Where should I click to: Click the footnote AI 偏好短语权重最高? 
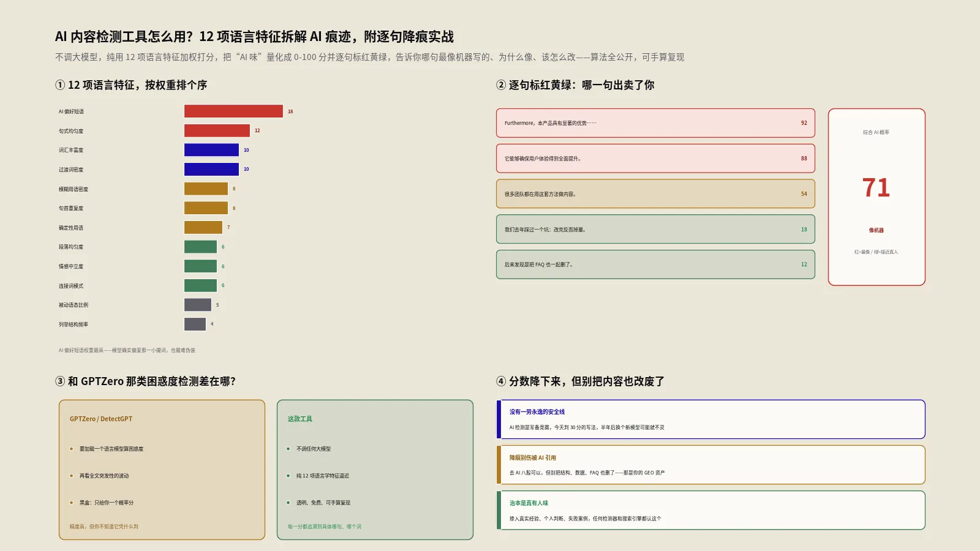(127, 351)
